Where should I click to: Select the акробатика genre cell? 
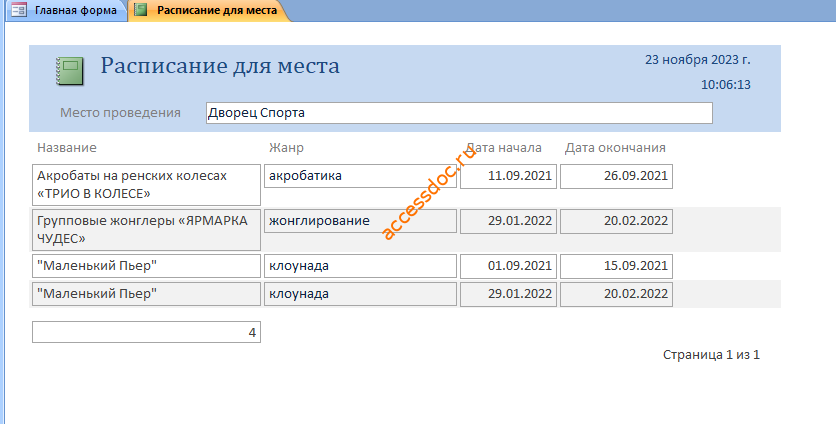360,176
